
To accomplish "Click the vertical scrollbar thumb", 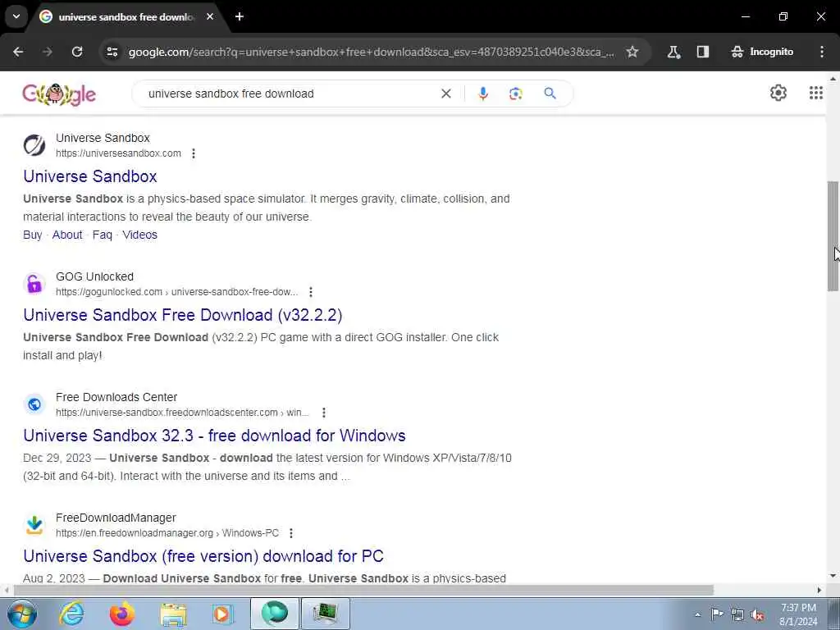I will pos(833,236).
